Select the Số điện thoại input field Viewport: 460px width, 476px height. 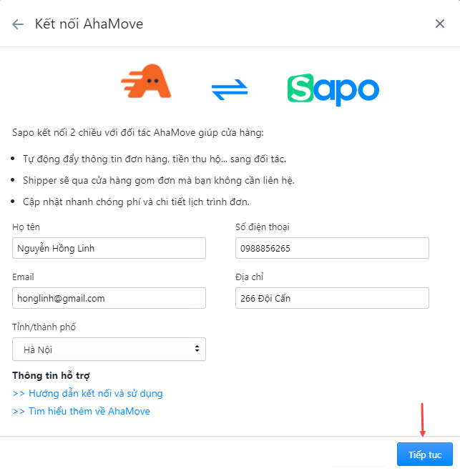[332, 248]
